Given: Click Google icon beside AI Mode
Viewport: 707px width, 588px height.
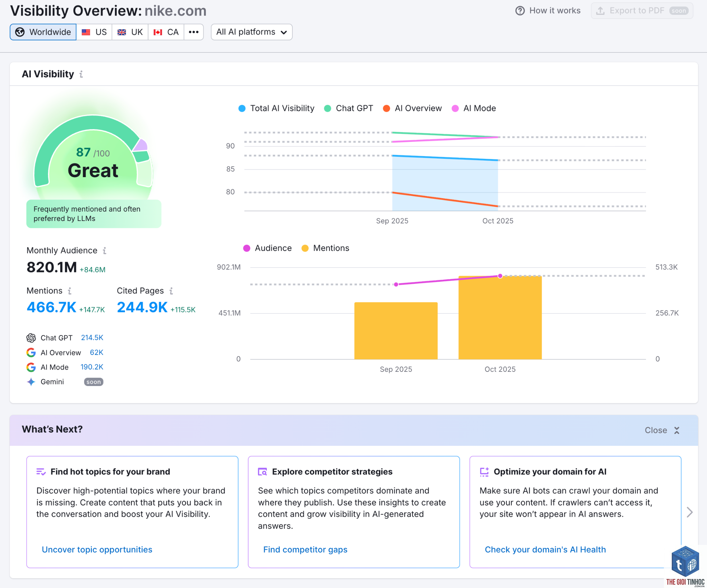Looking at the screenshot, I should (x=31, y=367).
